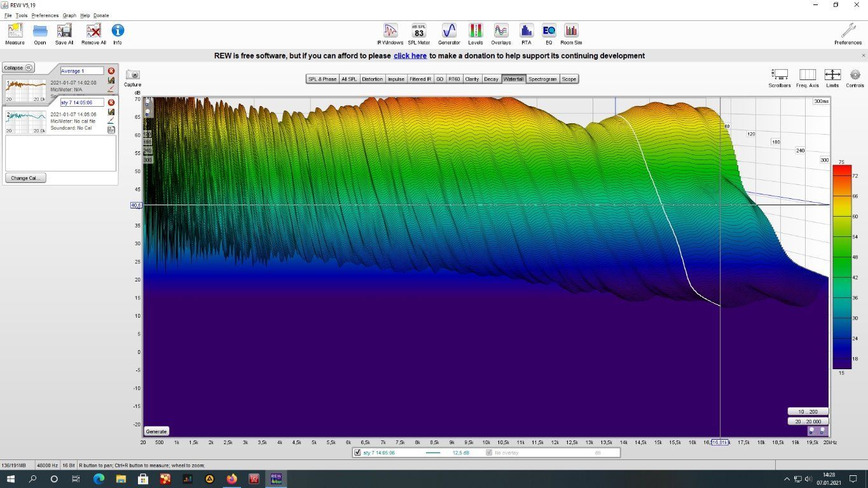Open the Info window
Viewport: 868px width, 488px height.
pos(118,34)
